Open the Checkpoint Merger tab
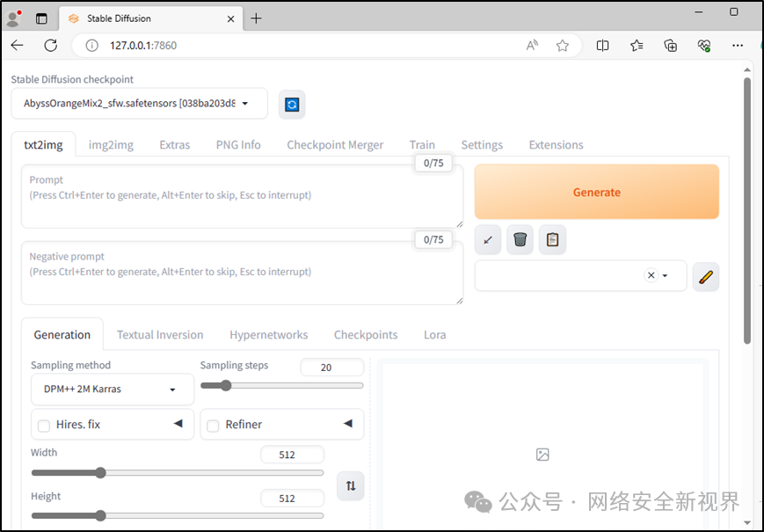 [335, 145]
